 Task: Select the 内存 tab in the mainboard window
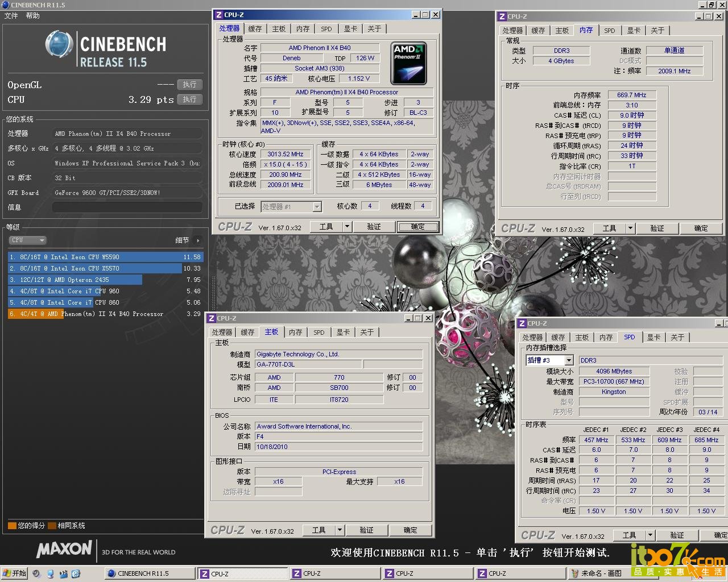(x=295, y=332)
